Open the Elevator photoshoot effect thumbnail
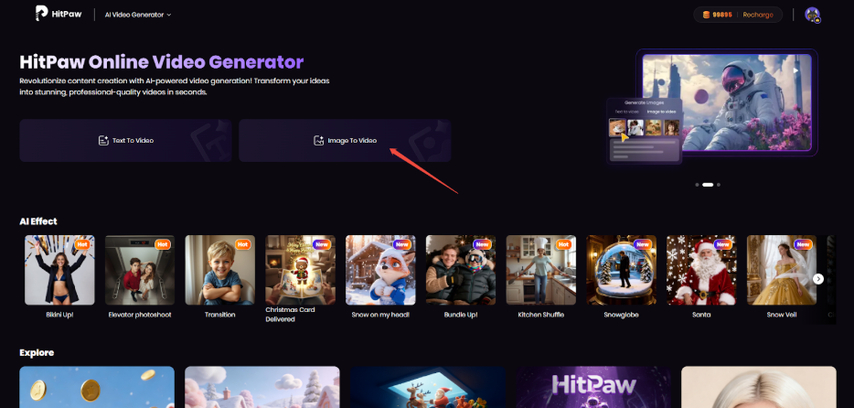Viewport: 854px width, 408px height. pyautogui.click(x=139, y=270)
